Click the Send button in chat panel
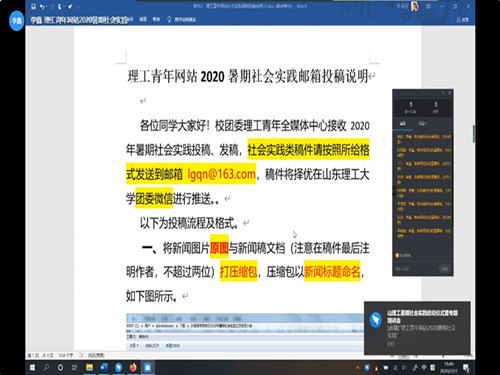 click(445, 269)
